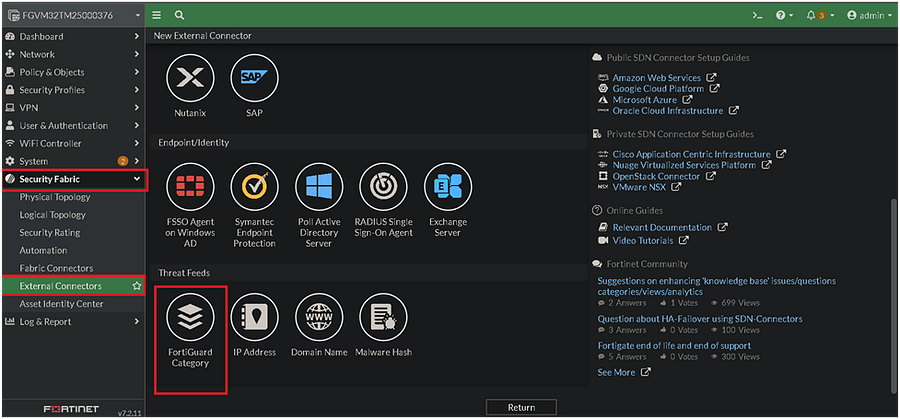This screenshot has height=419, width=900.
Task: Expand the Policy & Objects menu
Action: click(73, 72)
